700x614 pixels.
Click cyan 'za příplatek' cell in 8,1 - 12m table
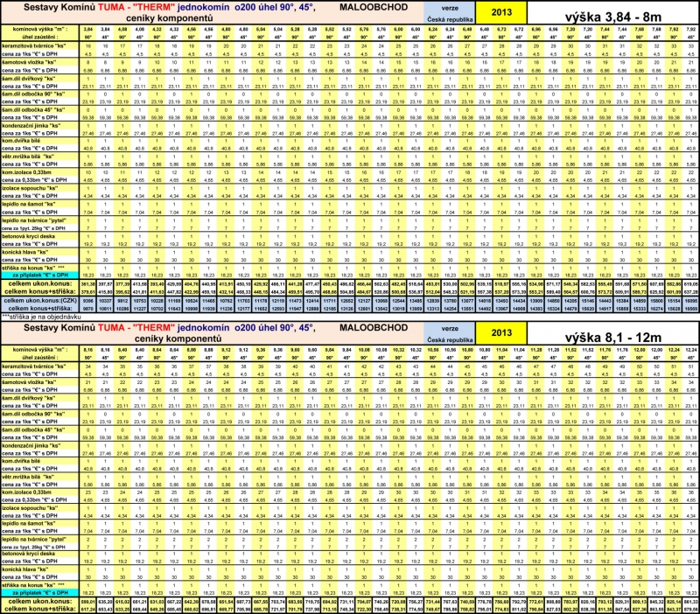click(x=40, y=593)
